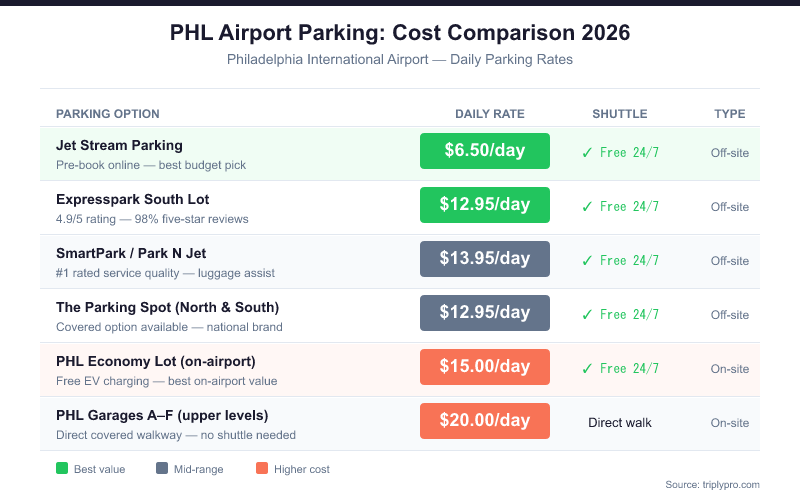Click the gray Mid-range legend swatch

point(162,469)
